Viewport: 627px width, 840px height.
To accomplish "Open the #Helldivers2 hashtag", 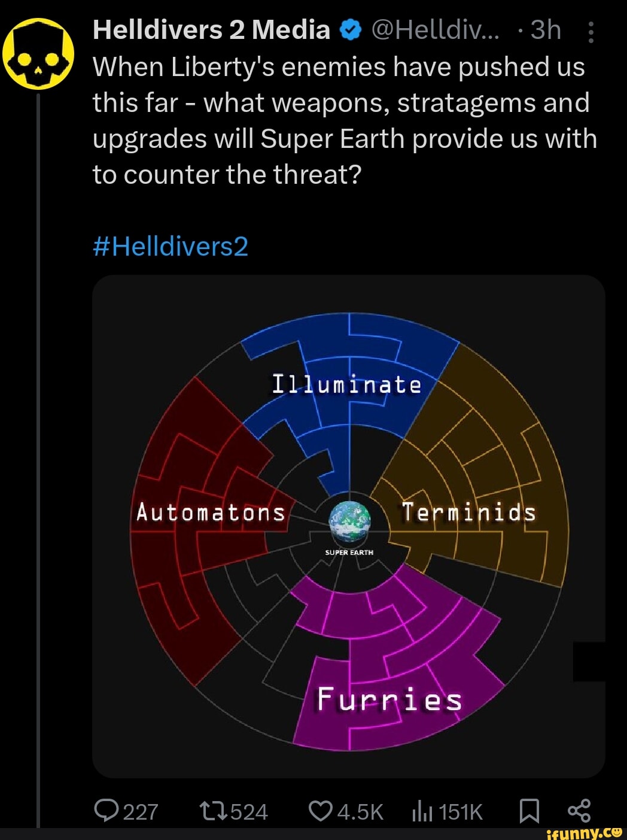I will [171, 246].
